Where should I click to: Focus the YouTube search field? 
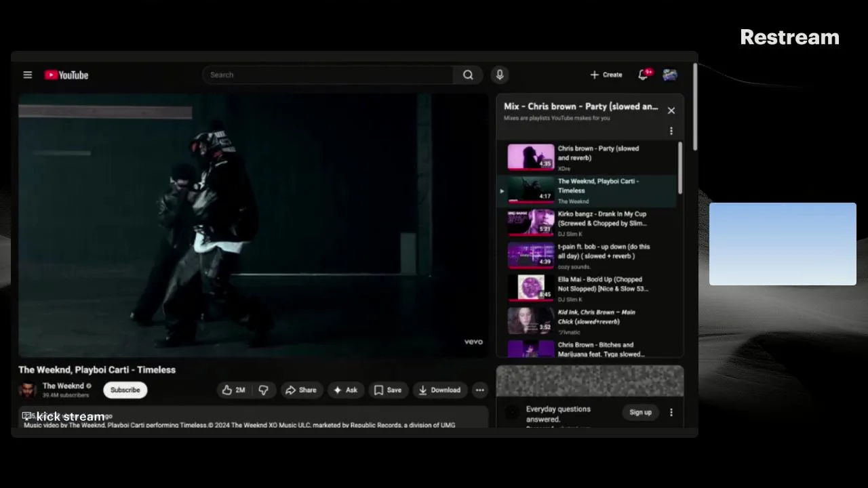(x=328, y=75)
